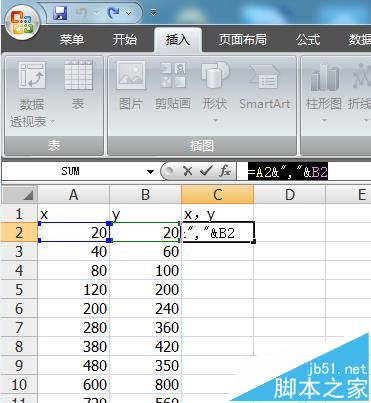Open the Name Box dropdown arrow

(151, 172)
